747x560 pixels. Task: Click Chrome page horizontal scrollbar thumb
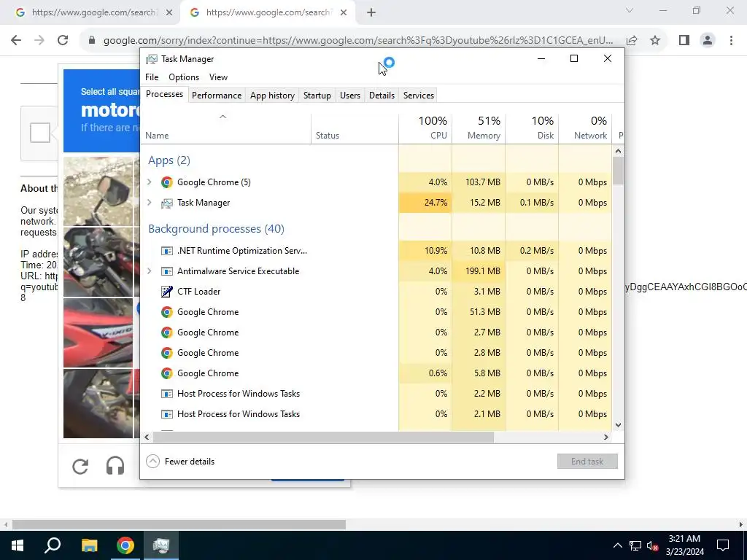pos(179,525)
